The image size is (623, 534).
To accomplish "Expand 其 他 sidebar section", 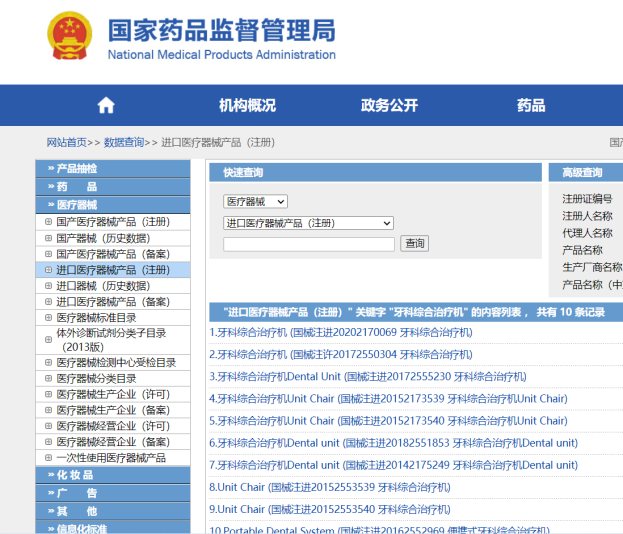I will coord(113,511).
